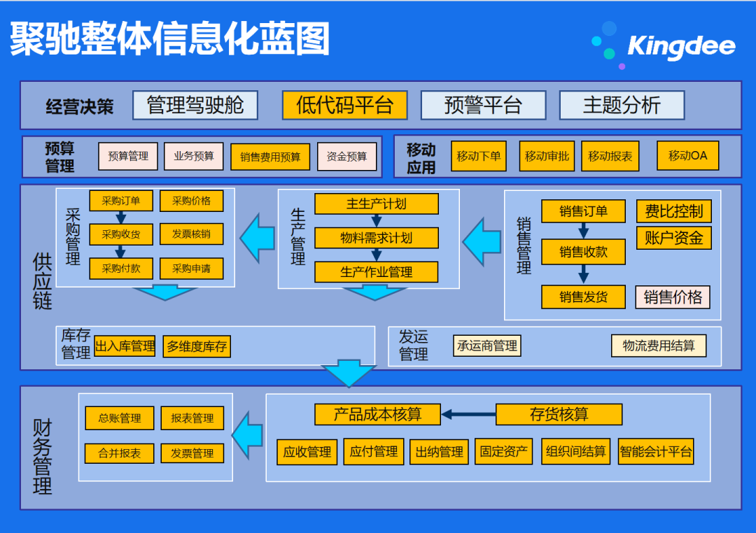Screen dimensions: 756x533
Task: Switch to the 移动应用 section
Action: click(x=421, y=156)
